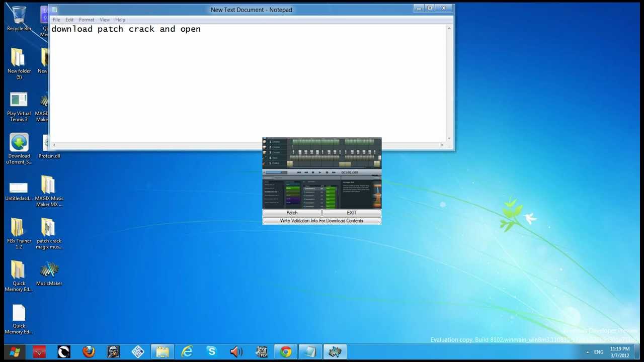This screenshot has width=644, height=362.
Task: Click Notepad horizontal scrollbar left arrow
Action: (x=53, y=145)
